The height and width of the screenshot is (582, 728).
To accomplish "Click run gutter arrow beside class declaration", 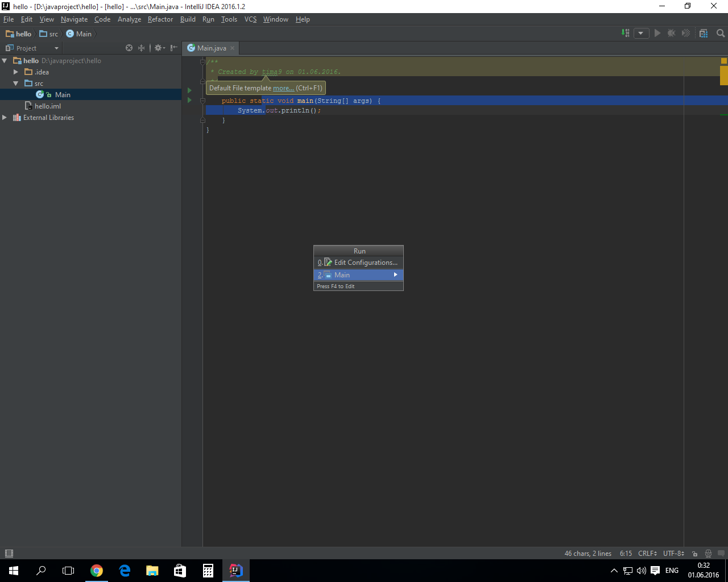I will coord(189,90).
